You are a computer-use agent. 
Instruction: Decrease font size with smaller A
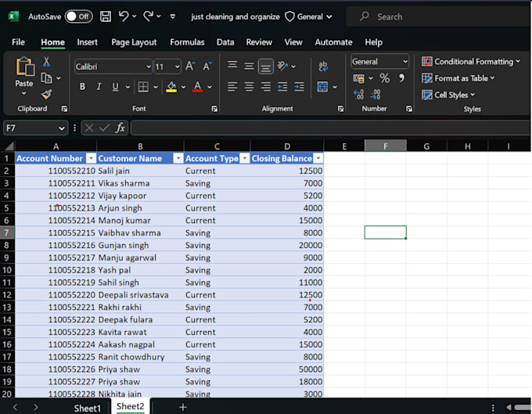[x=207, y=66]
